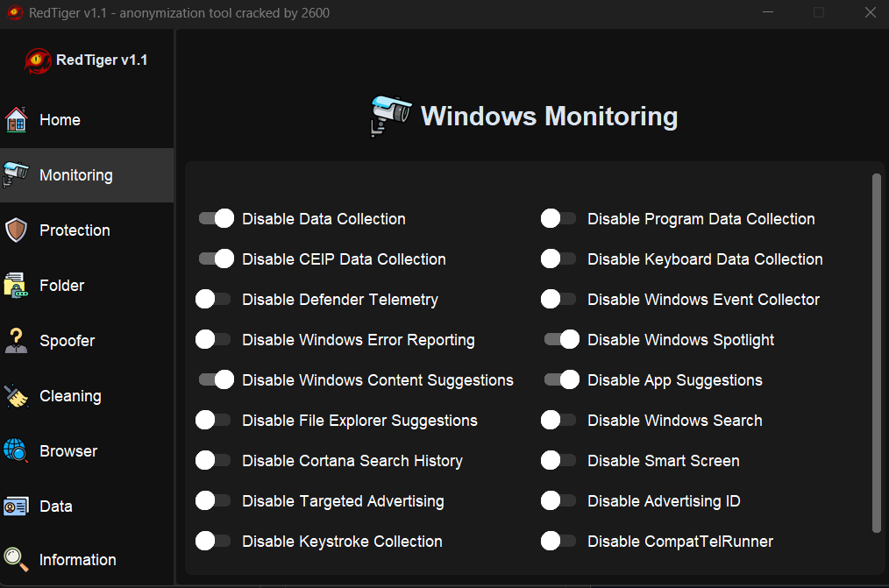
Task: Toggle Disable Cortana Search History switch
Action: (x=213, y=460)
